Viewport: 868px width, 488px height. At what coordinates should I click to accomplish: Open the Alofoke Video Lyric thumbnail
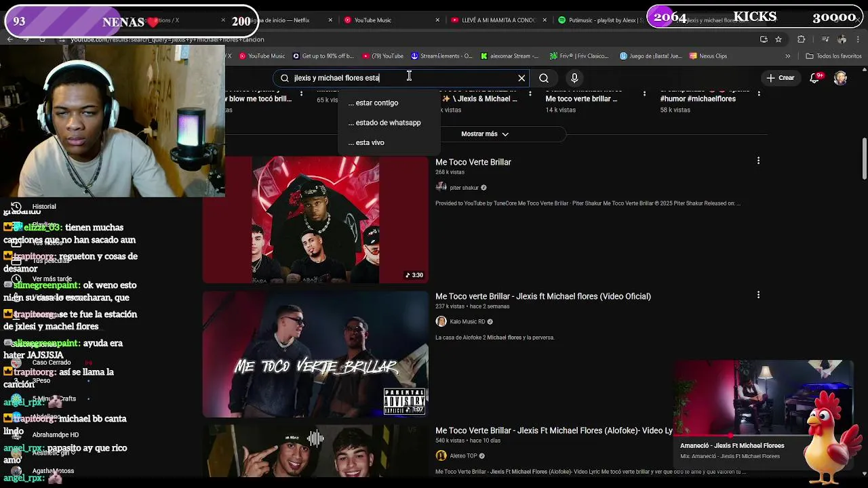(315, 451)
